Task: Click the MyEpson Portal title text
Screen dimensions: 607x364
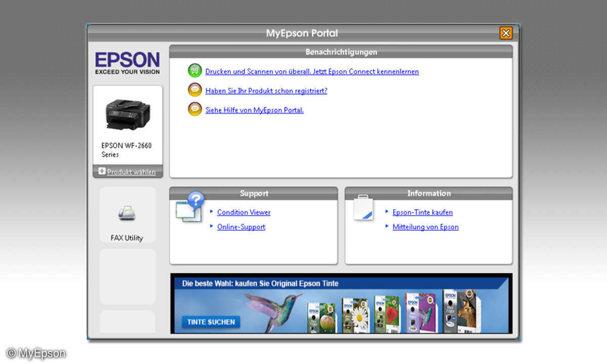Action: 302,33
